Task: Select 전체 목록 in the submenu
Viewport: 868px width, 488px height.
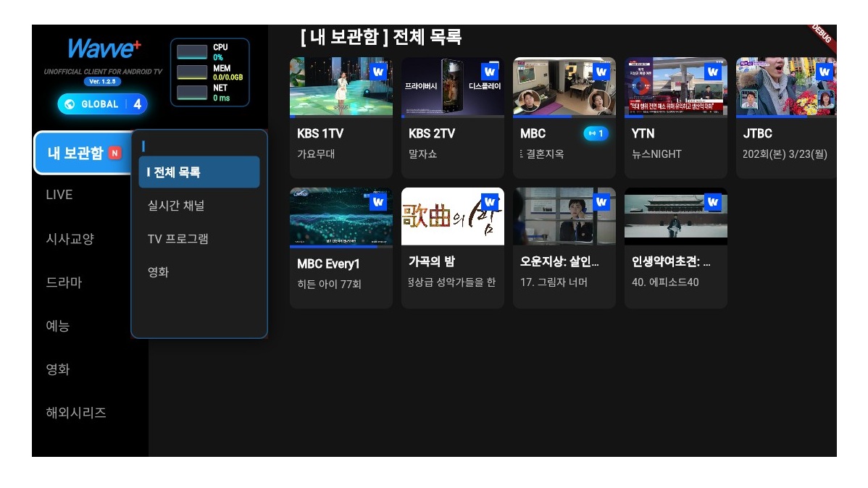Action: [199, 172]
